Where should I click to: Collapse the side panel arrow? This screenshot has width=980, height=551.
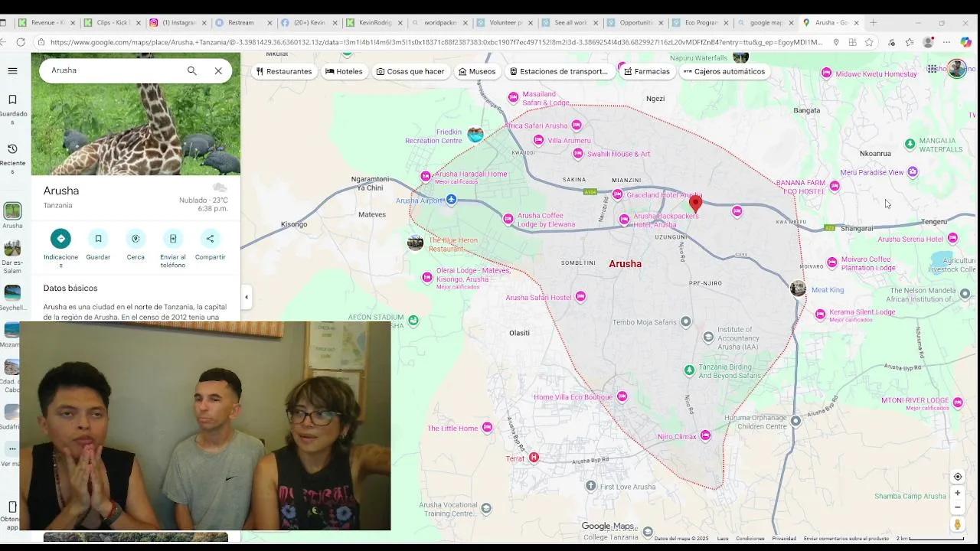pyautogui.click(x=247, y=297)
